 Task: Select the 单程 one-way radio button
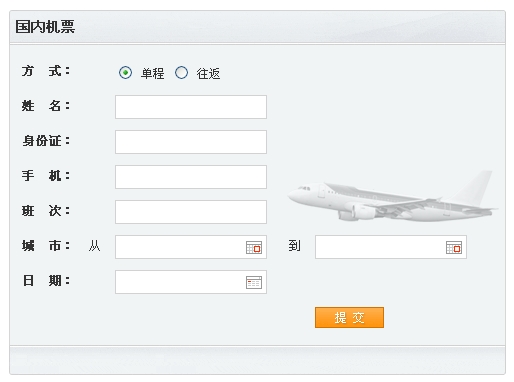click(125, 72)
